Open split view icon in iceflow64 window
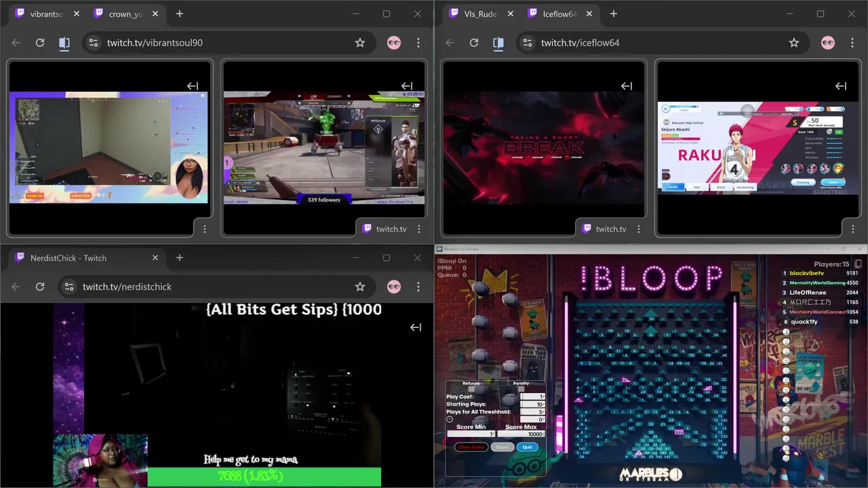 498,43
